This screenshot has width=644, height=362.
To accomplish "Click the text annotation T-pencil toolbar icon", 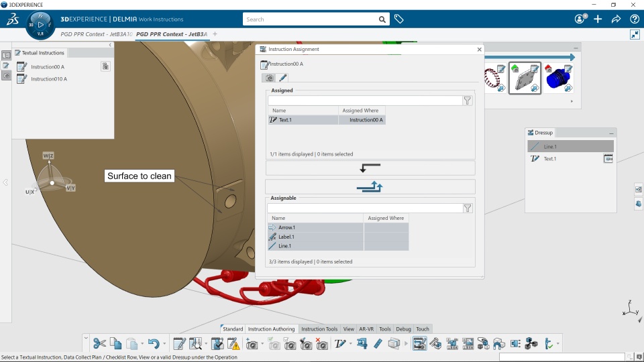I will point(340,343).
